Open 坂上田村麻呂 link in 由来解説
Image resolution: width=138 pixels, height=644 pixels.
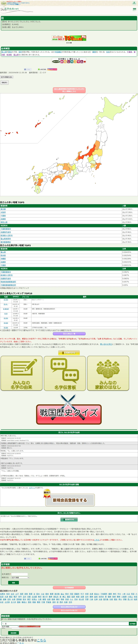[7, 52]
